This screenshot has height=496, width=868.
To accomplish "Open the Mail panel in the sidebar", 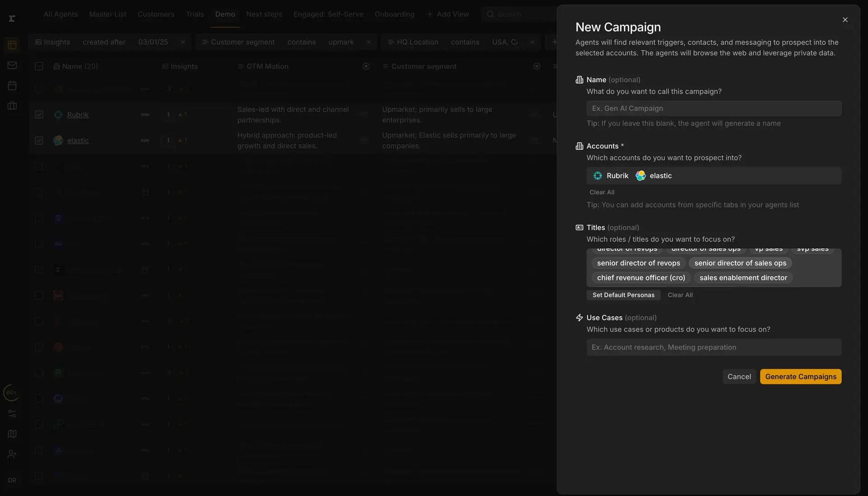I will [12, 65].
